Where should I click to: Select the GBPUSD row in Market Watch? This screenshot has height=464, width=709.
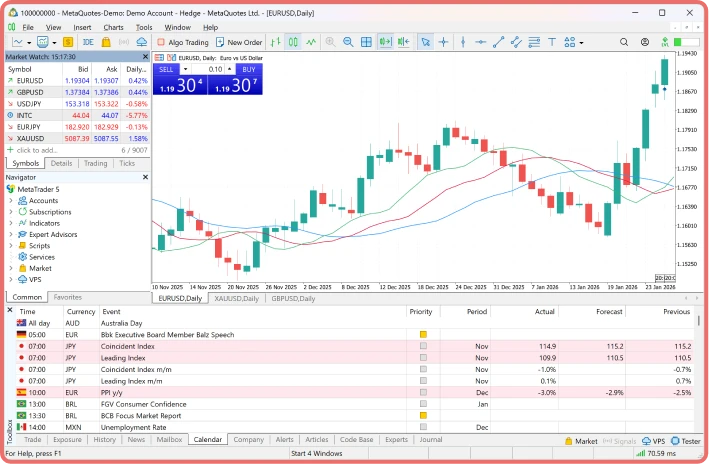[x=30, y=92]
